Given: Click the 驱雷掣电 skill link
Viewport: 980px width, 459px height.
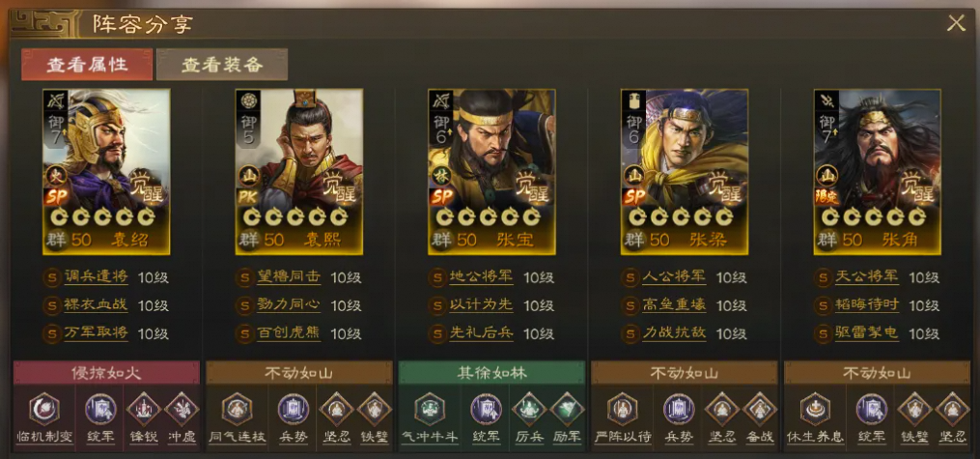Looking at the screenshot, I should click(867, 332).
